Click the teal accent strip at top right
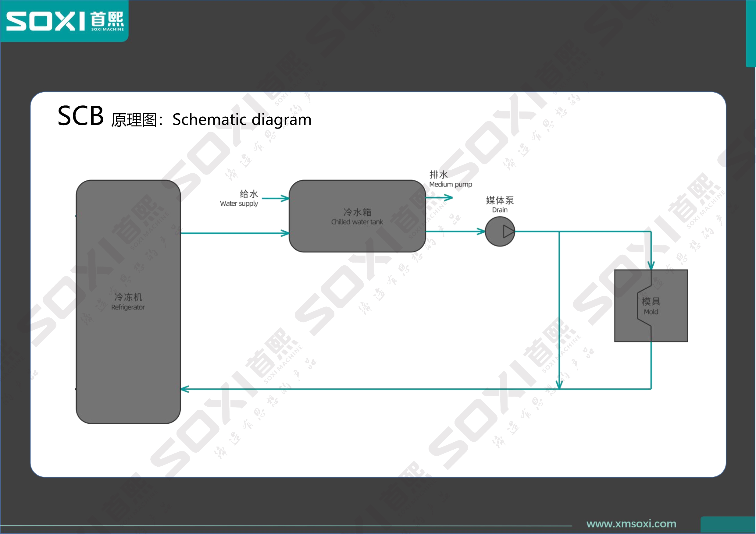This screenshot has width=756, height=534. click(x=751, y=34)
